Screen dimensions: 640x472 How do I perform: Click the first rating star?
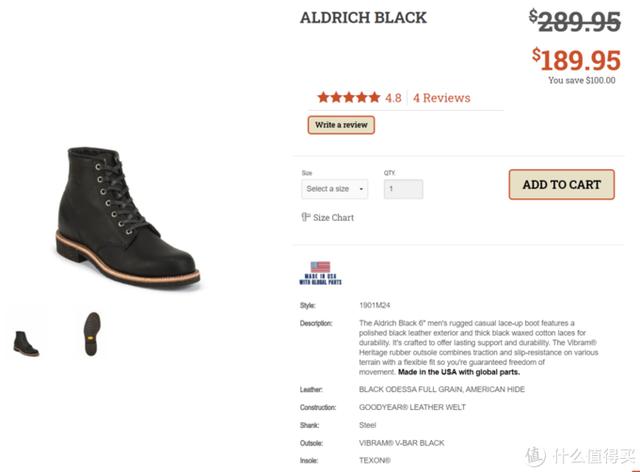click(323, 98)
